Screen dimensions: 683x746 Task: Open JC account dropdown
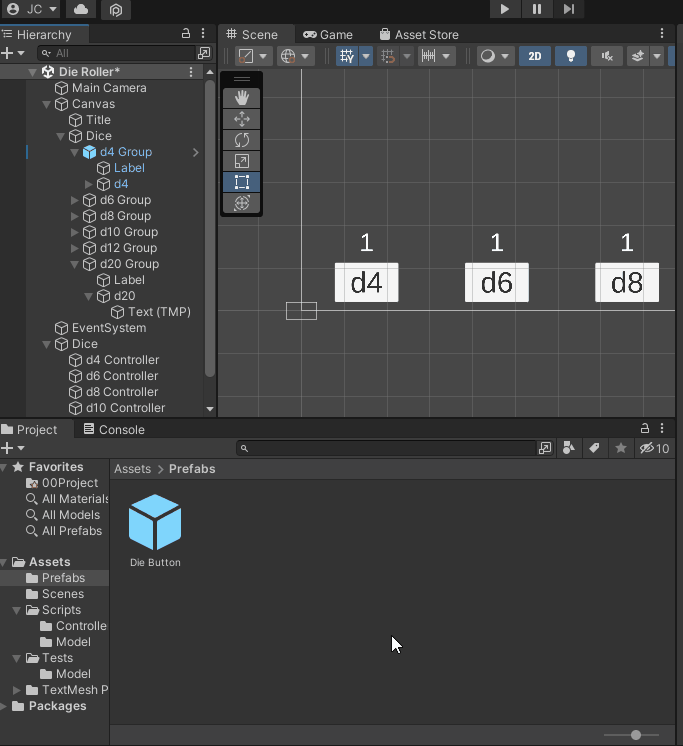pos(30,9)
